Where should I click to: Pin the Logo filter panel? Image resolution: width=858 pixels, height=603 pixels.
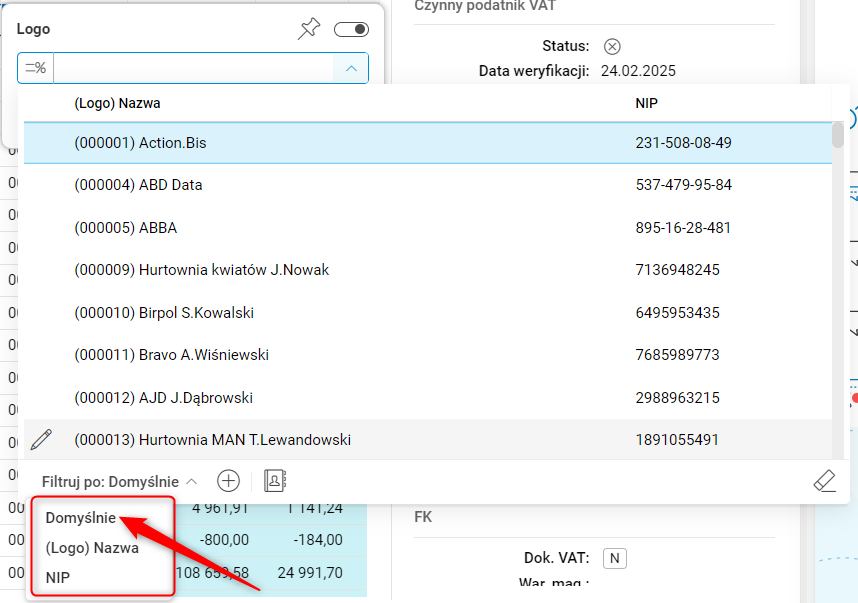click(x=309, y=28)
